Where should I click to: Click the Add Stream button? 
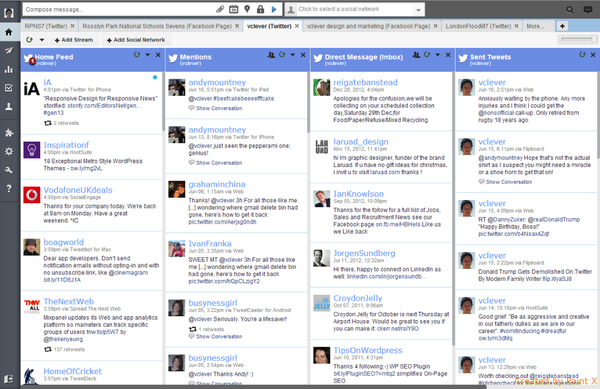click(74, 40)
